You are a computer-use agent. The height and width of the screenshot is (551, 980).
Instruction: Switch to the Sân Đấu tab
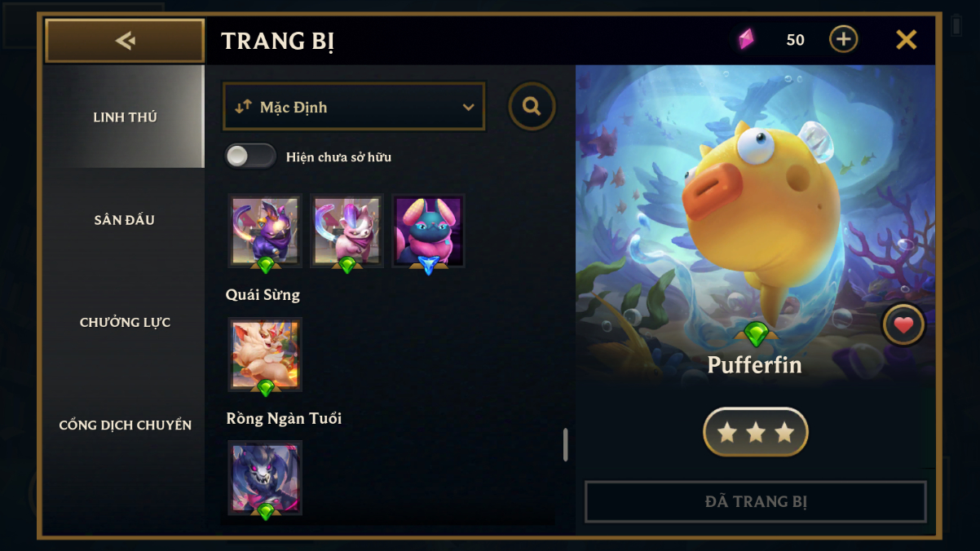tap(125, 219)
